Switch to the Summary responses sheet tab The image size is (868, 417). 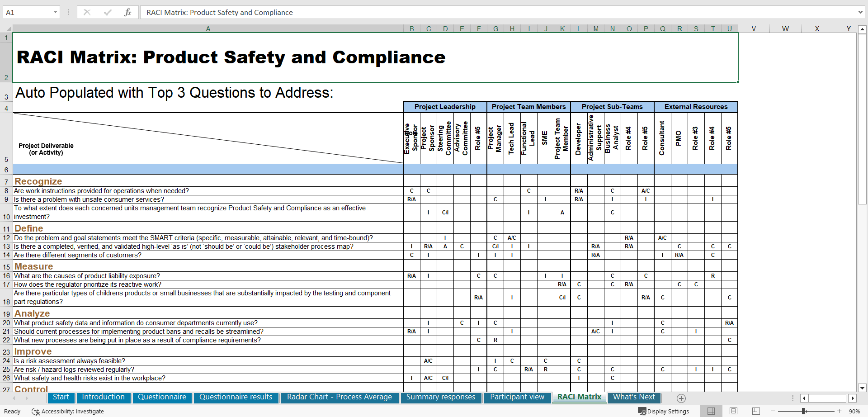pyautogui.click(x=441, y=397)
